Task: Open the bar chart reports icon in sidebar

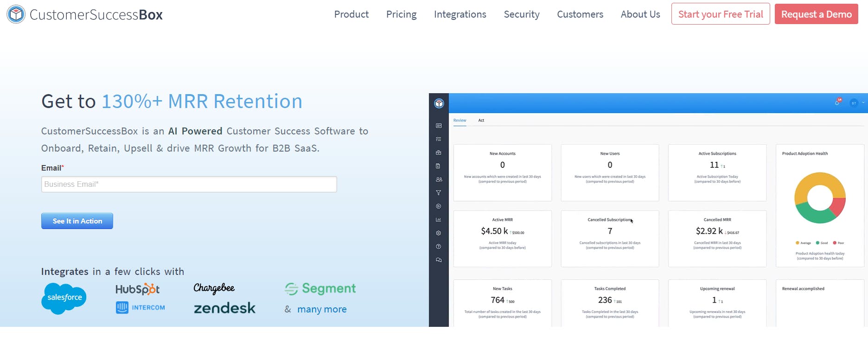Action: (439, 220)
